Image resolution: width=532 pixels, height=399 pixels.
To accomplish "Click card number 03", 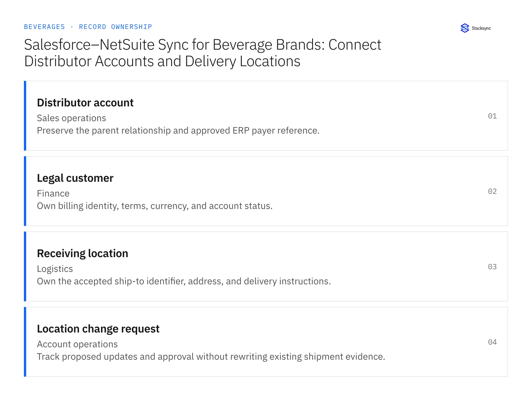I will pos(492,267).
